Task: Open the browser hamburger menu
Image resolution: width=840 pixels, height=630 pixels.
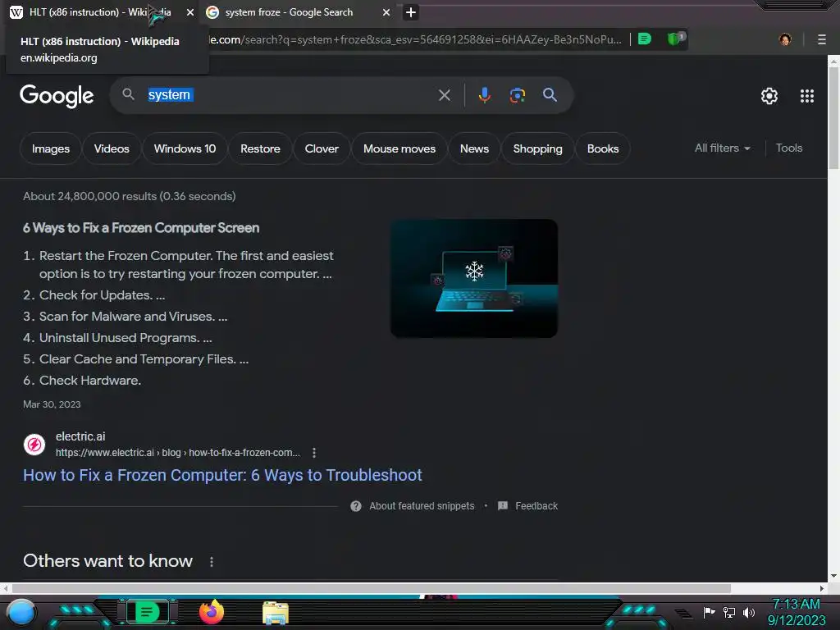Action: (x=821, y=39)
